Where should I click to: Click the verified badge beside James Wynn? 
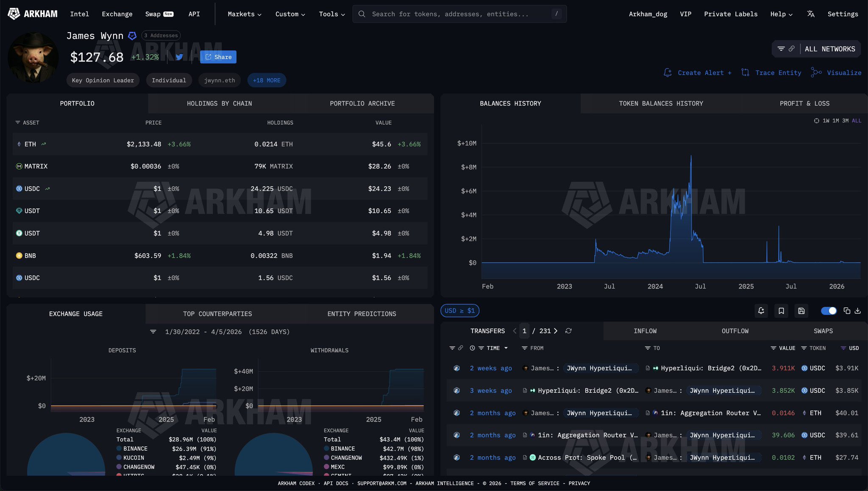pyautogui.click(x=132, y=36)
